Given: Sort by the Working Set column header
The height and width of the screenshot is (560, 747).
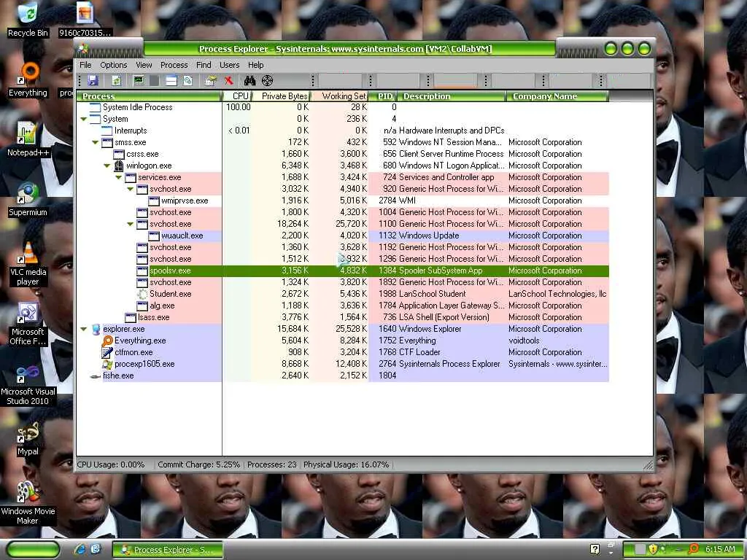Looking at the screenshot, I should 340,96.
